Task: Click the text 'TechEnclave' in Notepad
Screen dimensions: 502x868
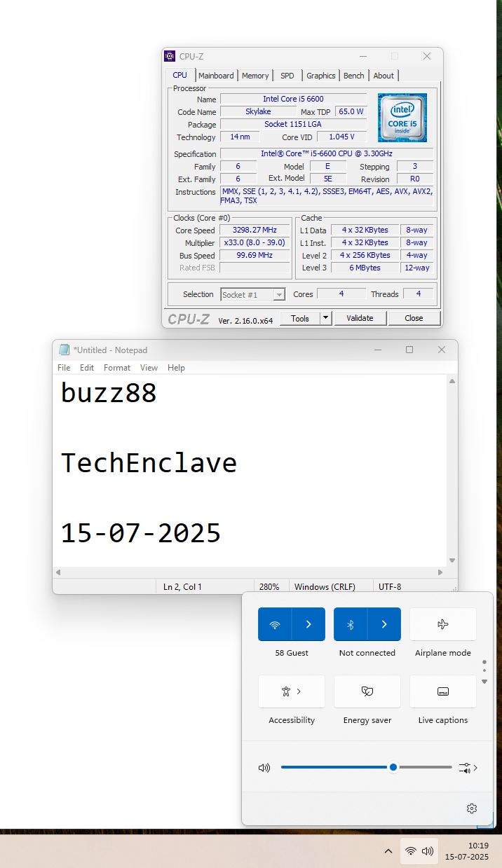Action: 149,463
